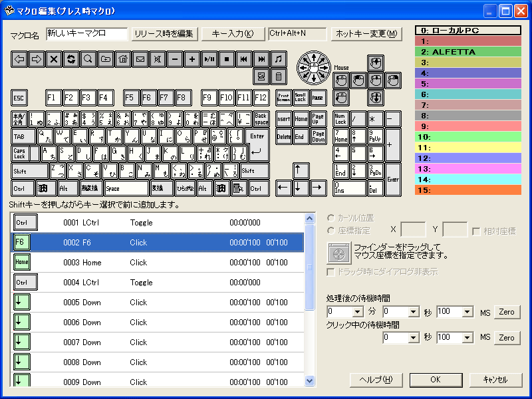The width and height of the screenshot is (532, 399).
Task: Click the ホットキー変更(M) button
Action: click(x=366, y=34)
